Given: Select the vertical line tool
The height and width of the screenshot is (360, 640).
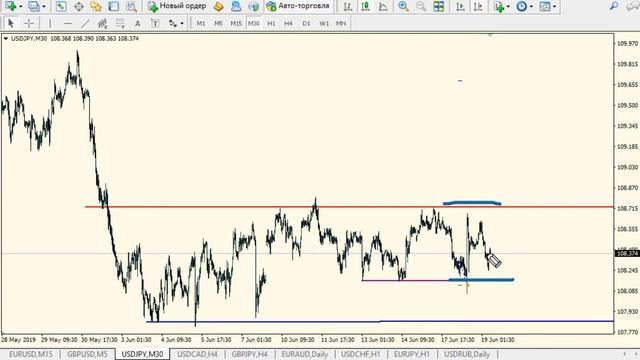Looking at the screenshot, I should (x=50, y=23).
